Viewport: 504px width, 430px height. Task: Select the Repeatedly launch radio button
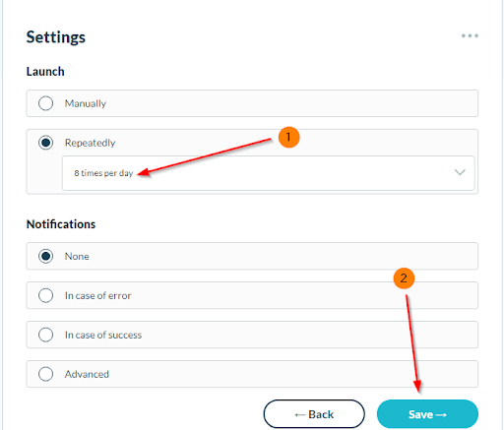45,143
